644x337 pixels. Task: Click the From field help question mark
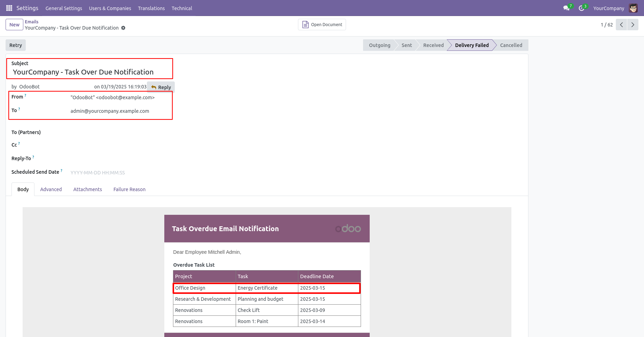[x=25, y=95]
